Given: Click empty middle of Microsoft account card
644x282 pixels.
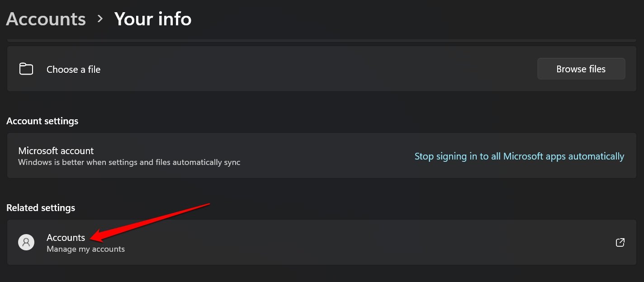Looking at the screenshot, I should pos(326,156).
